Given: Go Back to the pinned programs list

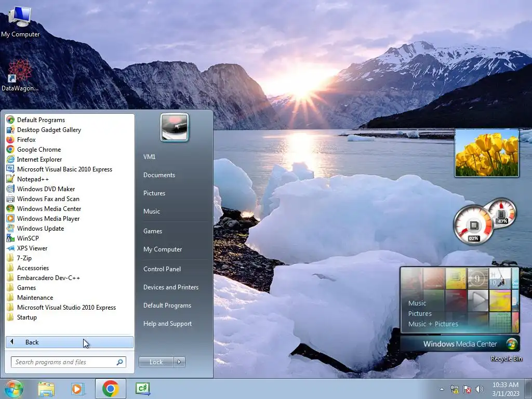Looking at the screenshot, I should click(70, 342).
